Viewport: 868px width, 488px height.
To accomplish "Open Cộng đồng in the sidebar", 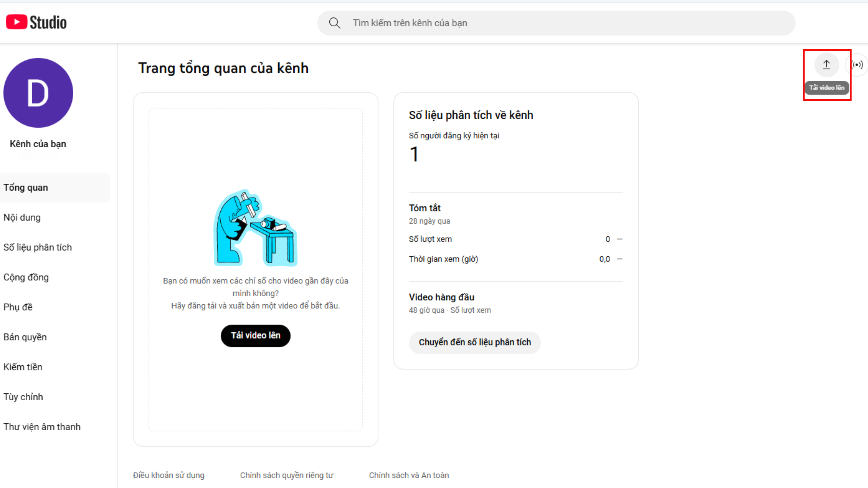I will tap(26, 277).
